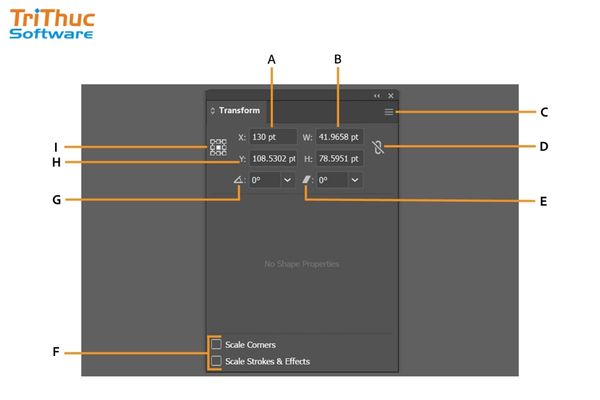Open the shear angle dropdown
The width and height of the screenshot is (600, 400).
click(x=354, y=180)
